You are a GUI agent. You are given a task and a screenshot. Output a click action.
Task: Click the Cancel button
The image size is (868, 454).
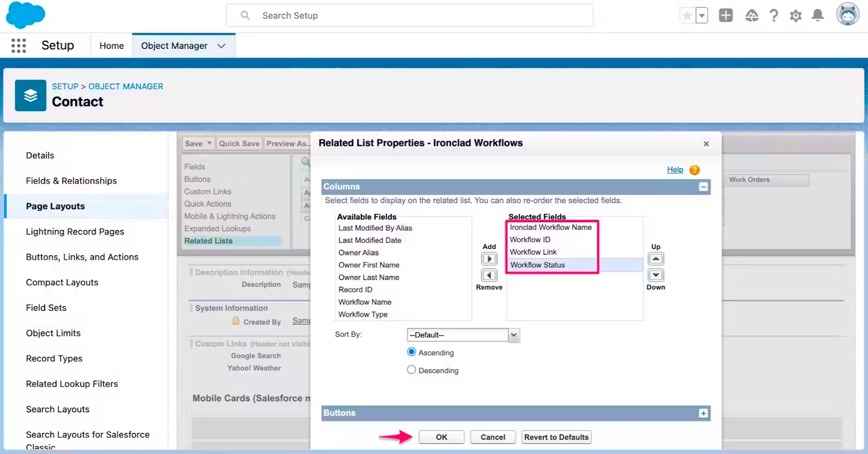coord(493,437)
